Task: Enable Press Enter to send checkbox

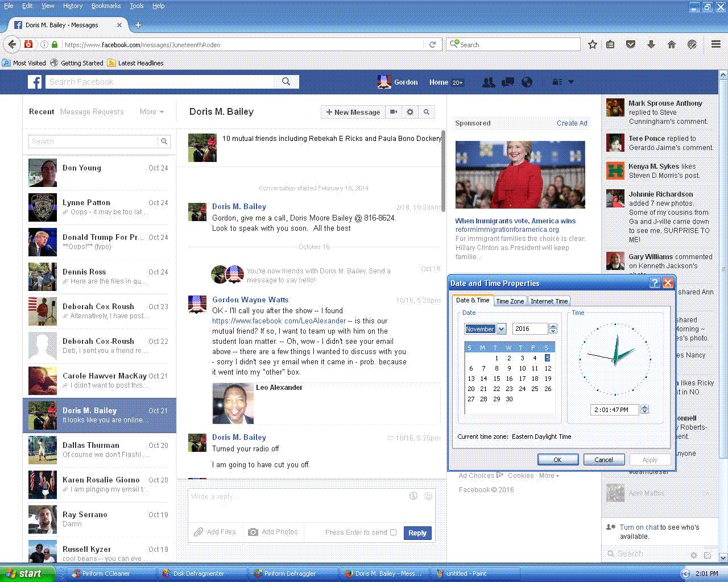Action: click(x=393, y=533)
